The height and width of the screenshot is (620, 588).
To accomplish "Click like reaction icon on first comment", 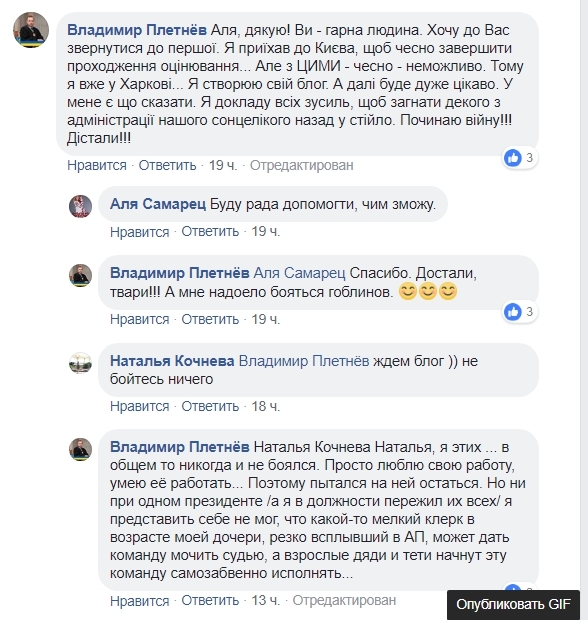I will pos(513,158).
